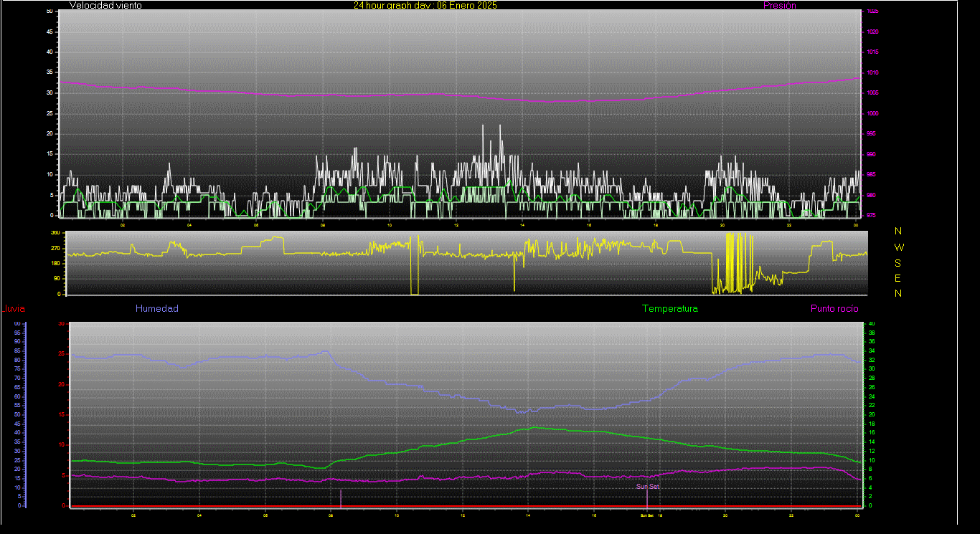
Task: Click the blue 'Humedad' label
Action: [156, 309]
